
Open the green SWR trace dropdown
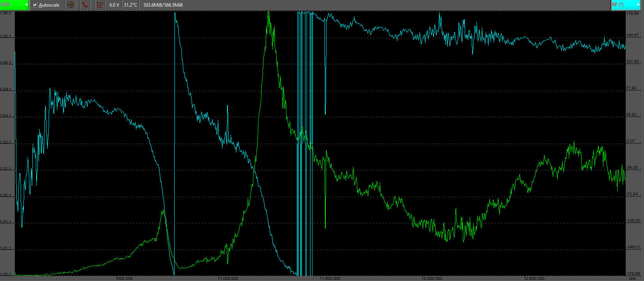click(14, 5)
